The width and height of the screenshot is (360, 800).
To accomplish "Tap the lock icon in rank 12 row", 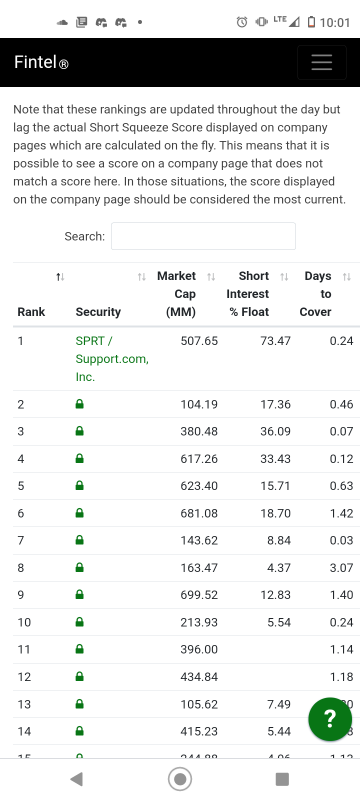I will 80,677.
